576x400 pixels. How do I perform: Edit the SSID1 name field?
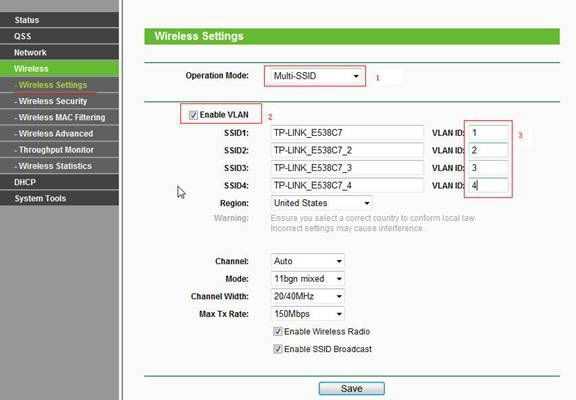(x=347, y=133)
